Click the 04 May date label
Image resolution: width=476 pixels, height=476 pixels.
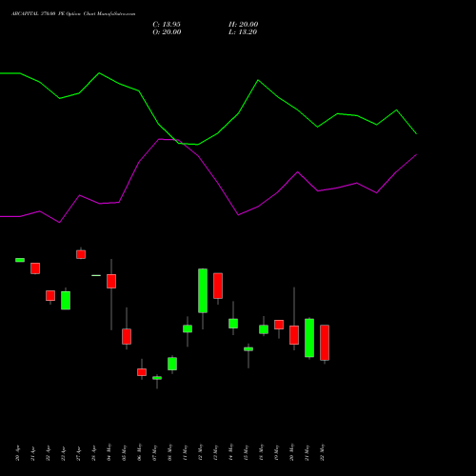(109, 452)
